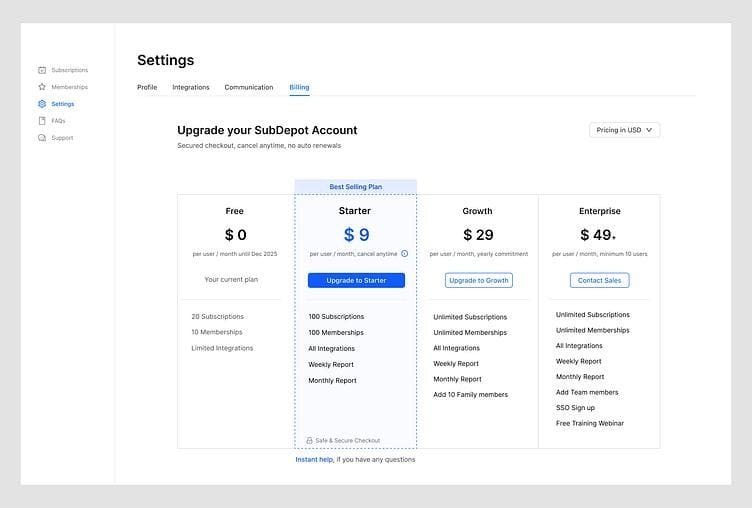Click 'Weekly Report' in Starter plan
This screenshot has width=752, height=508.
tap(331, 365)
